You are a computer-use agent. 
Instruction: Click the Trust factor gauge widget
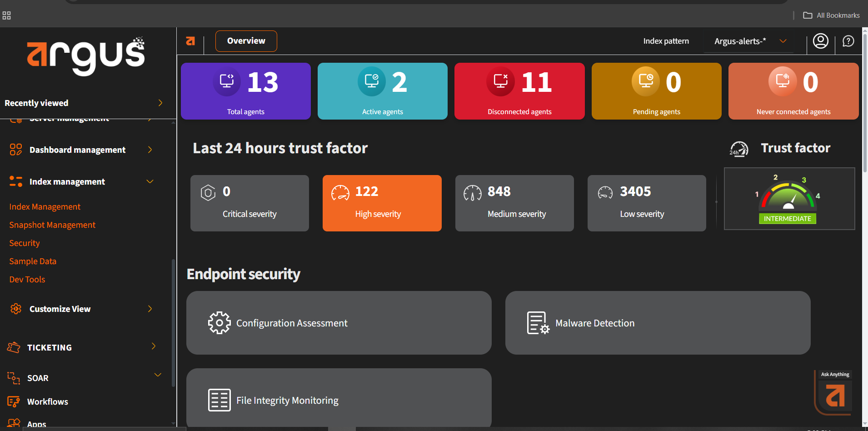click(x=789, y=199)
